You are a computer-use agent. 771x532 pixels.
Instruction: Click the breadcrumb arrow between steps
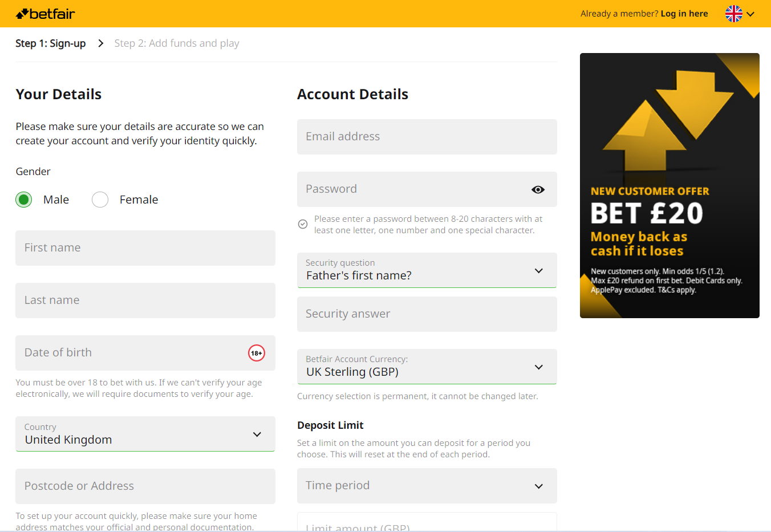click(100, 43)
